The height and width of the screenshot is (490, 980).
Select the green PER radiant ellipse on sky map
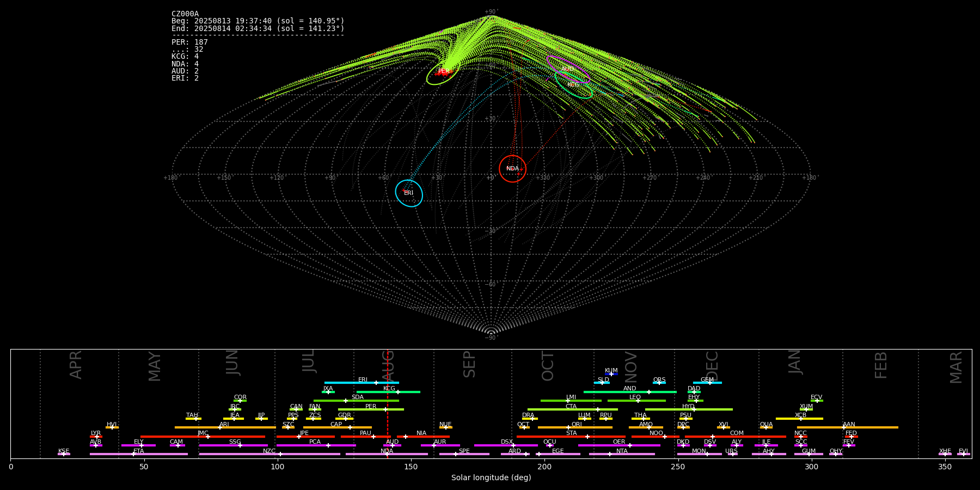443,72
